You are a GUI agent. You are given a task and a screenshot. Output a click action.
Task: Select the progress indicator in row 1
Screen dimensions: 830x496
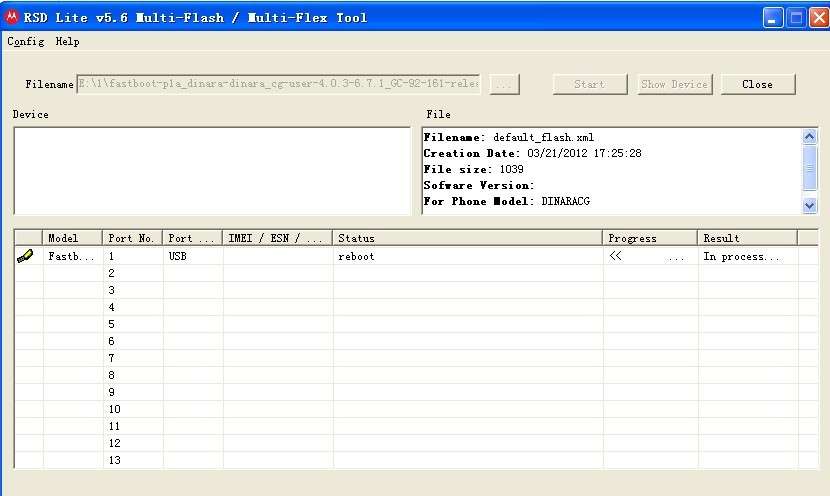[648, 257]
